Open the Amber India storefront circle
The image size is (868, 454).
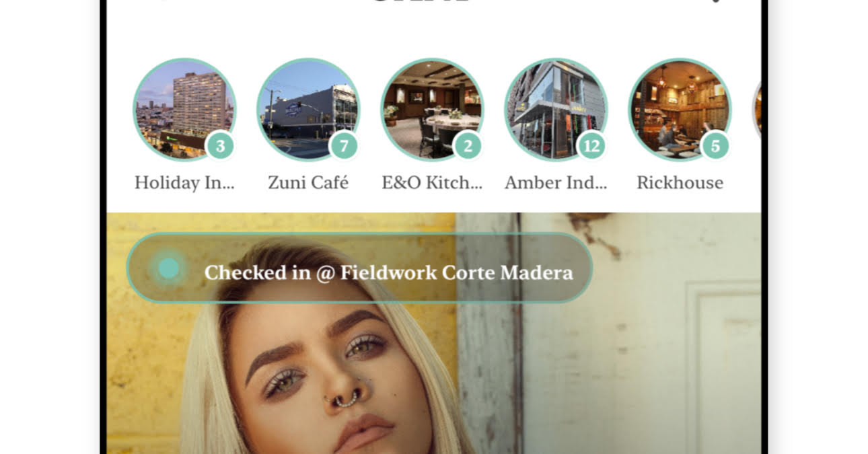[556, 110]
